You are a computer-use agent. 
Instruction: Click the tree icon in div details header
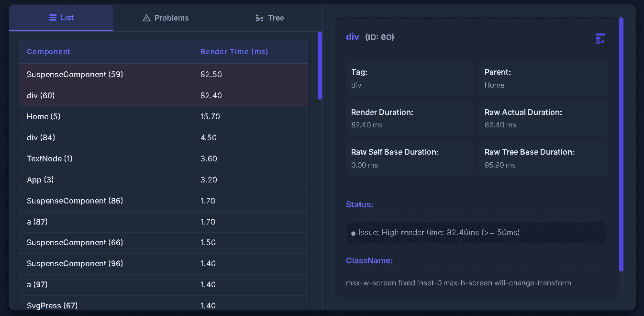click(x=600, y=39)
